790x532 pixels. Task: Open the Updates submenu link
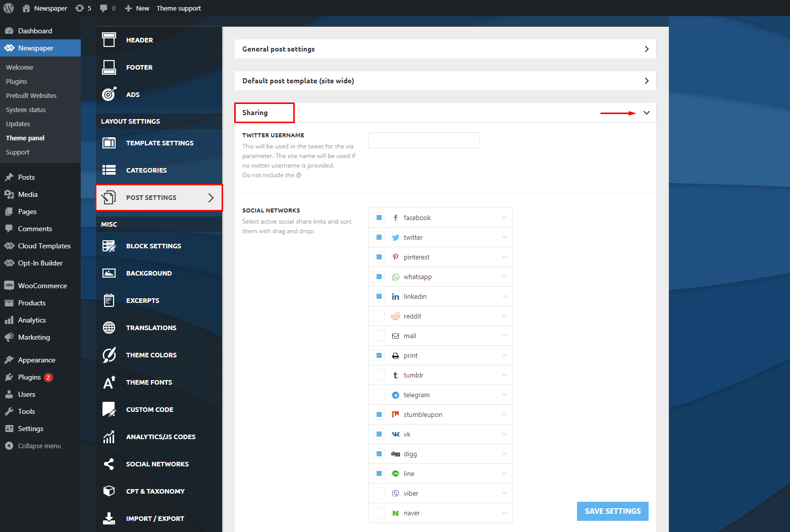[18, 124]
